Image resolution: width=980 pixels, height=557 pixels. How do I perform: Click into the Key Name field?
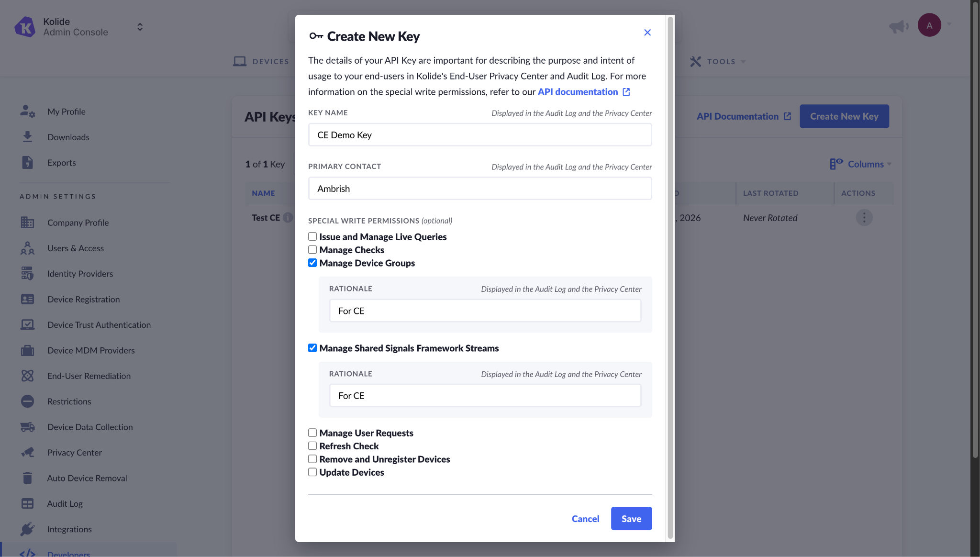click(x=480, y=135)
